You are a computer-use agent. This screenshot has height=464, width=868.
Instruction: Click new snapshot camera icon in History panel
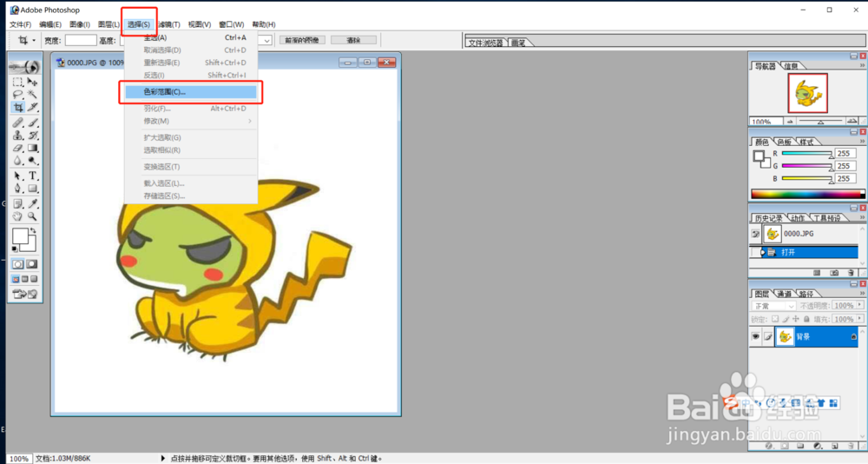(x=834, y=273)
